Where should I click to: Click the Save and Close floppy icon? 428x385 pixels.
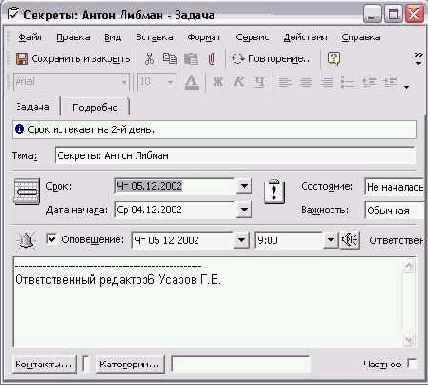[22, 59]
